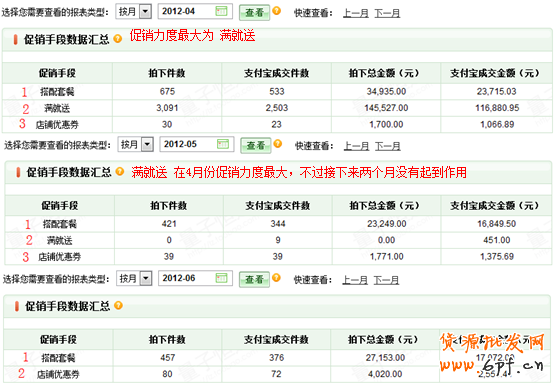This screenshot has width=554, height=387.
Task: Click value 1,771.00 in May table
Action: tap(387, 257)
